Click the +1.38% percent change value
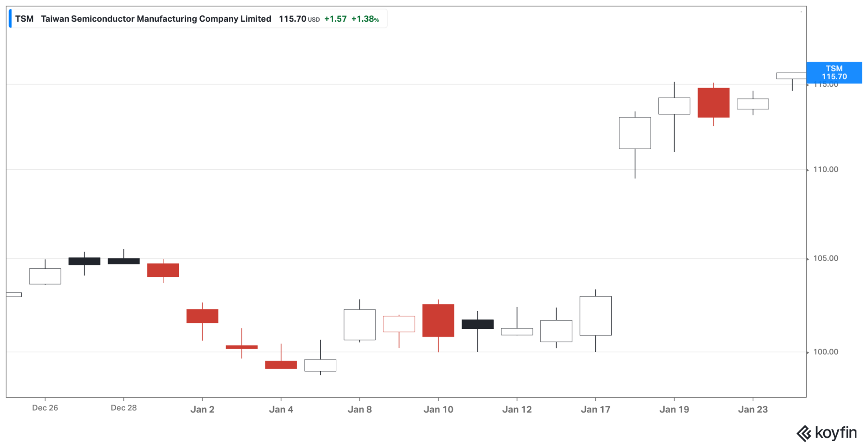This screenshot has width=868, height=448. click(x=365, y=19)
